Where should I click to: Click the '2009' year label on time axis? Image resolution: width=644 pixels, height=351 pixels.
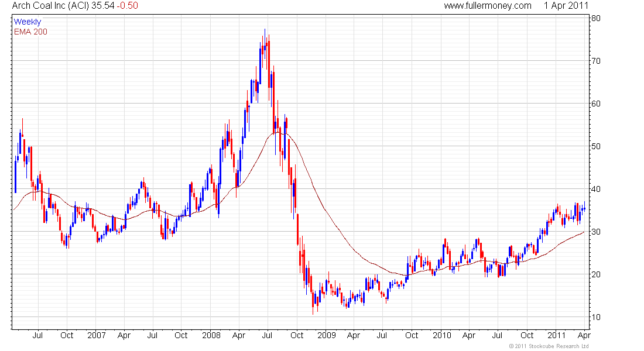pos(327,335)
